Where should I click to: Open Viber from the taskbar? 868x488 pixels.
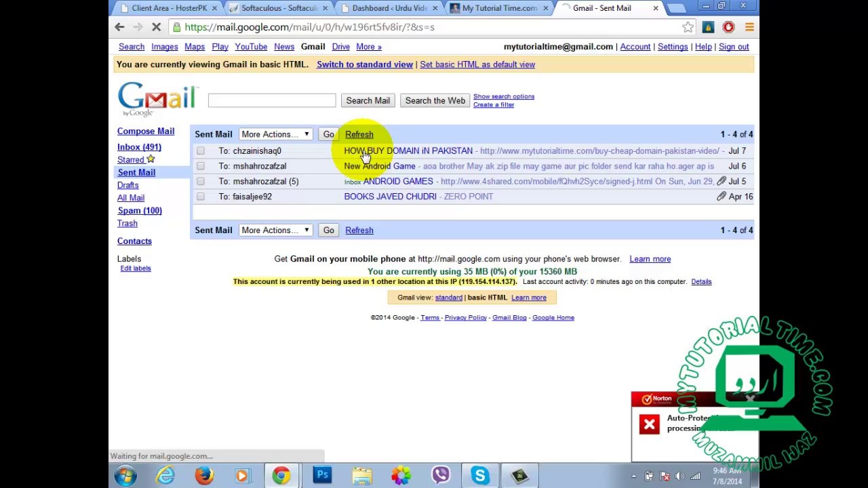[x=441, y=476]
